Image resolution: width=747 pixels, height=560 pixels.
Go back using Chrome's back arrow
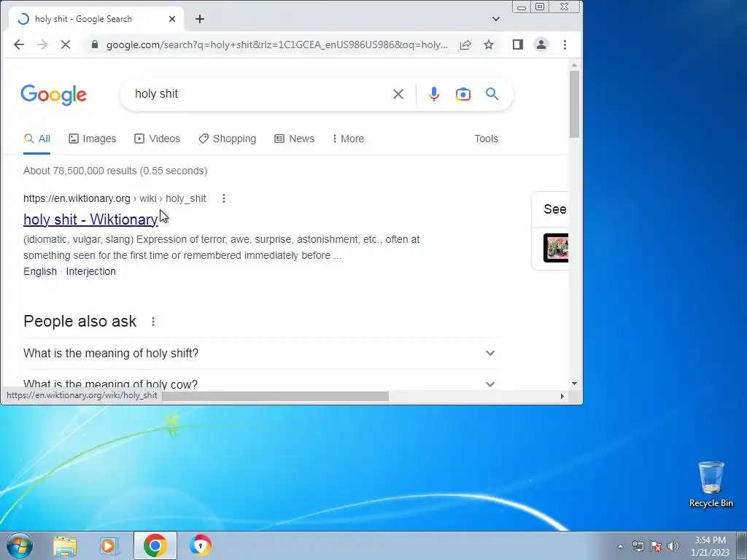coord(18,44)
